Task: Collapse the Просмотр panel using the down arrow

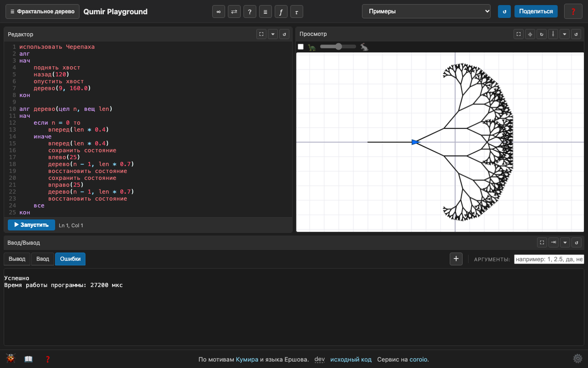Action: 565,34
